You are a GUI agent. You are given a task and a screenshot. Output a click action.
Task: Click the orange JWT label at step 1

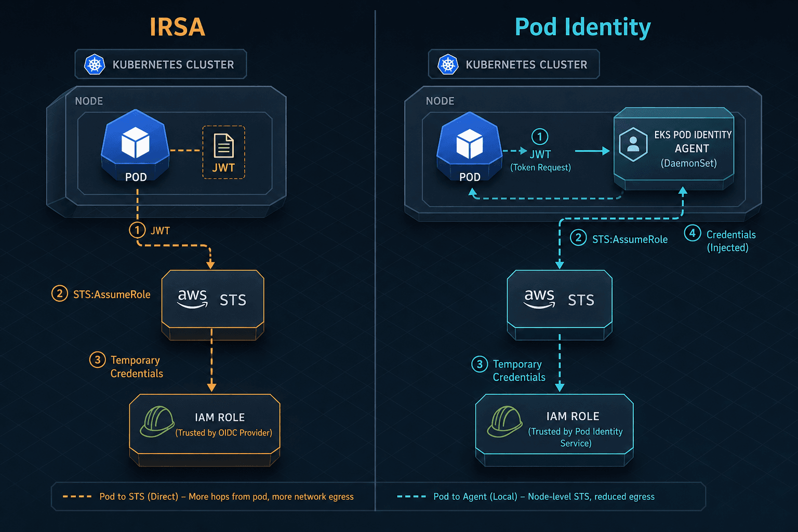click(160, 231)
